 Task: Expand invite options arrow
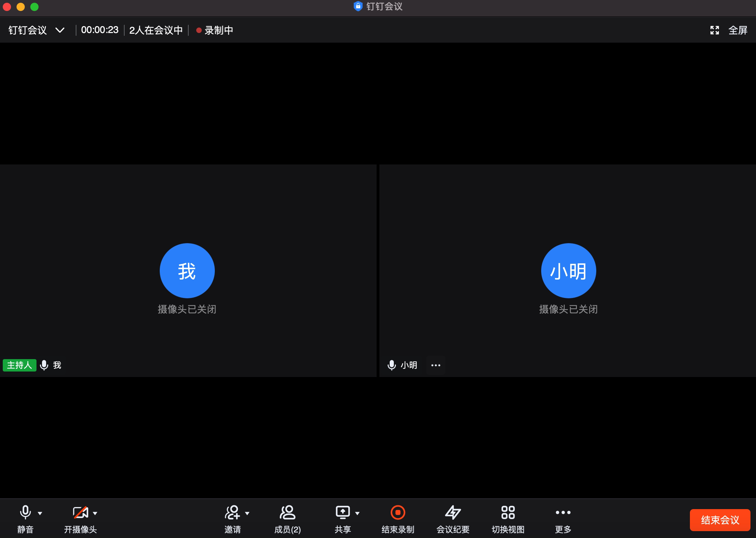point(247,513)
